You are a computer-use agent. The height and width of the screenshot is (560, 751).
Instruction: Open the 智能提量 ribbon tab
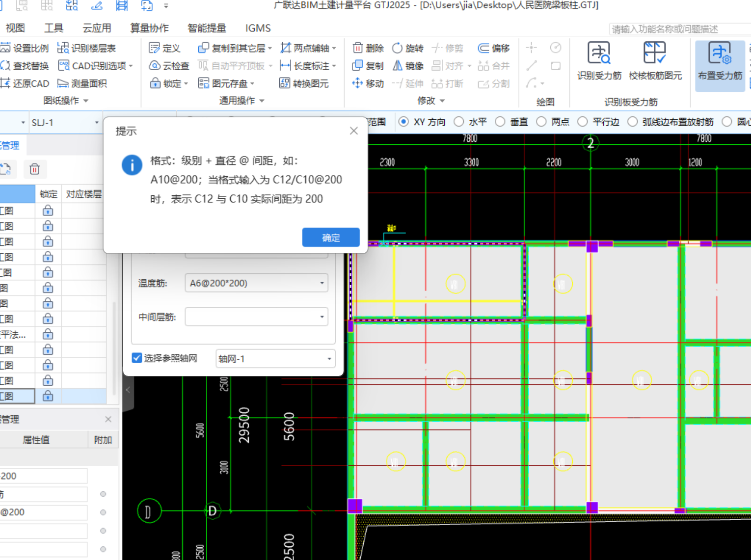coord(207,28)
